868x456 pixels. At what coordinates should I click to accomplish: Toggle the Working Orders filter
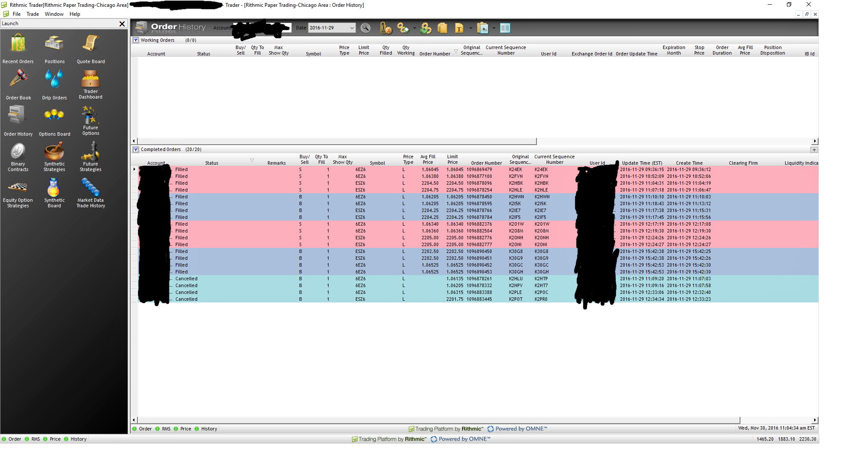136,40
